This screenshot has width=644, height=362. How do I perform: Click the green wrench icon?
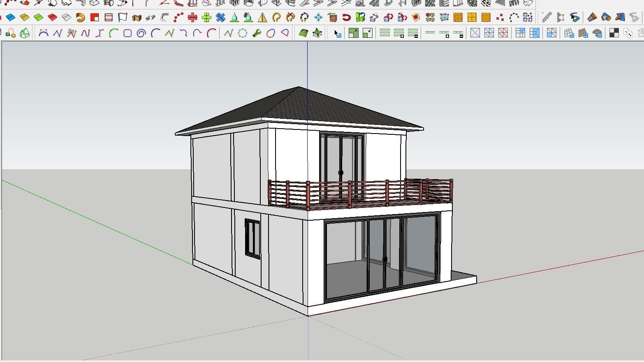pyautogui.click(x=257, y=33)
